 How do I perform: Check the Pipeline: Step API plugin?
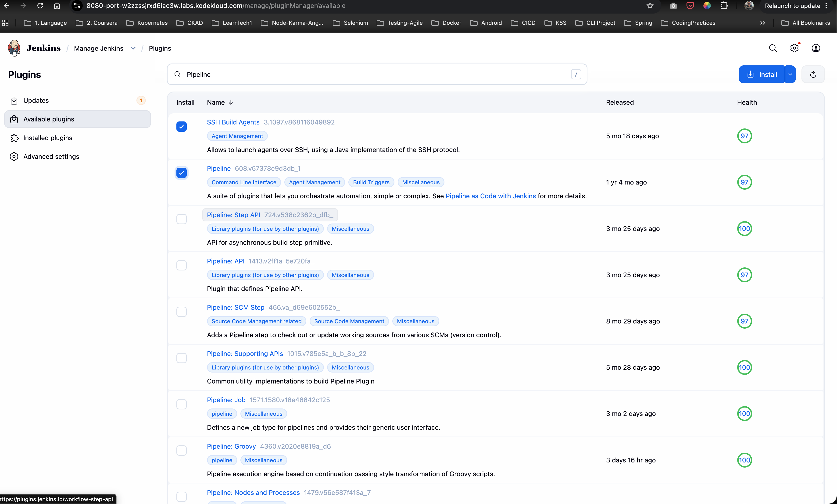pos(181,219)
